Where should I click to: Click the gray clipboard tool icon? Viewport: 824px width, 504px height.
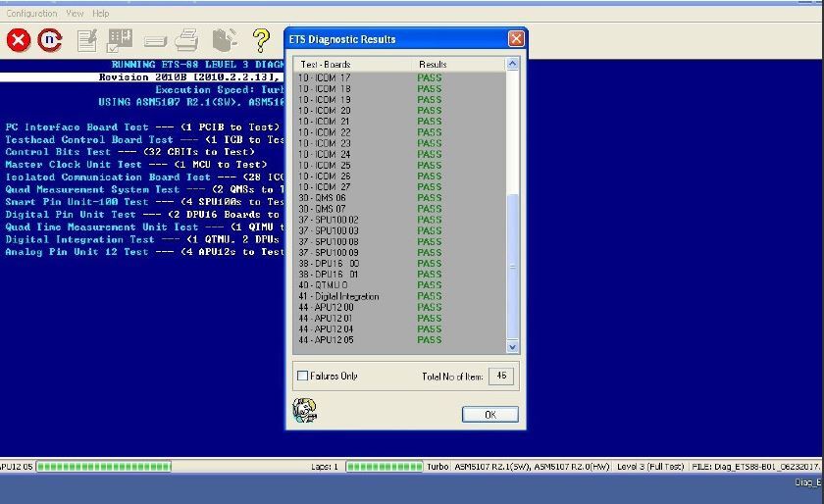225,40
